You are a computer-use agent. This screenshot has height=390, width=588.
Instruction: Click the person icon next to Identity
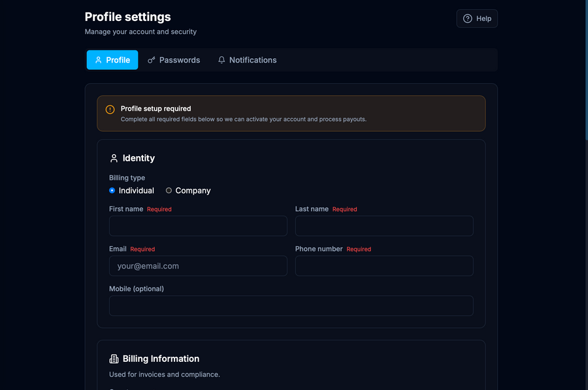point(114,158)
